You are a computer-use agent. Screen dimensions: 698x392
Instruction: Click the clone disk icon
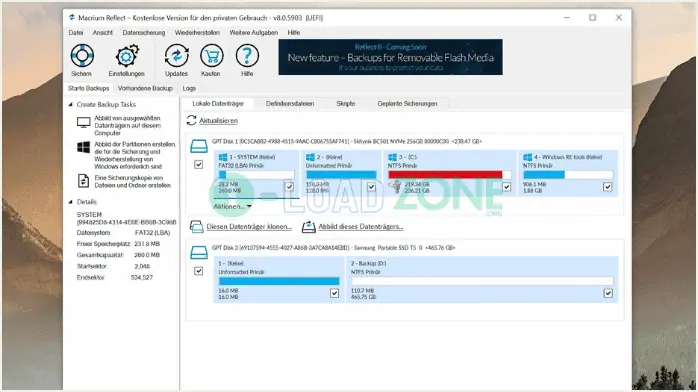196,226
